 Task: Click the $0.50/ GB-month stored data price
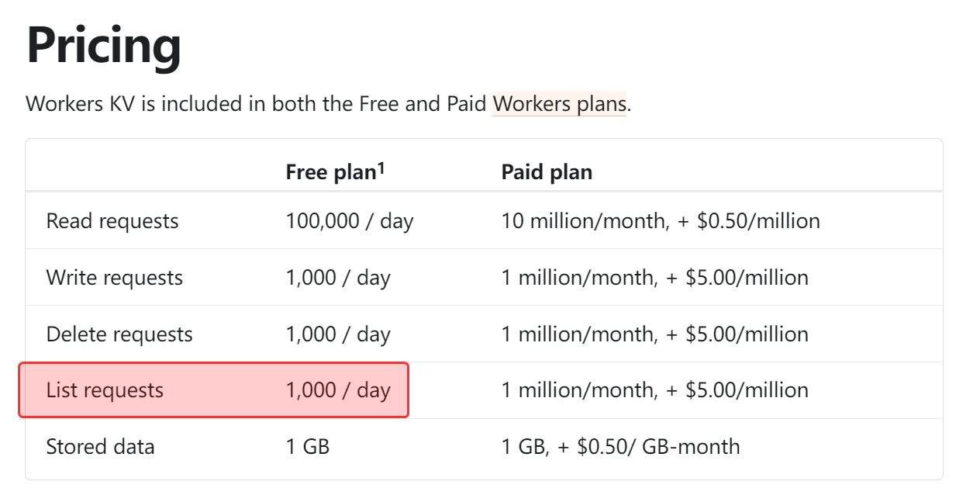pos(658,447)
